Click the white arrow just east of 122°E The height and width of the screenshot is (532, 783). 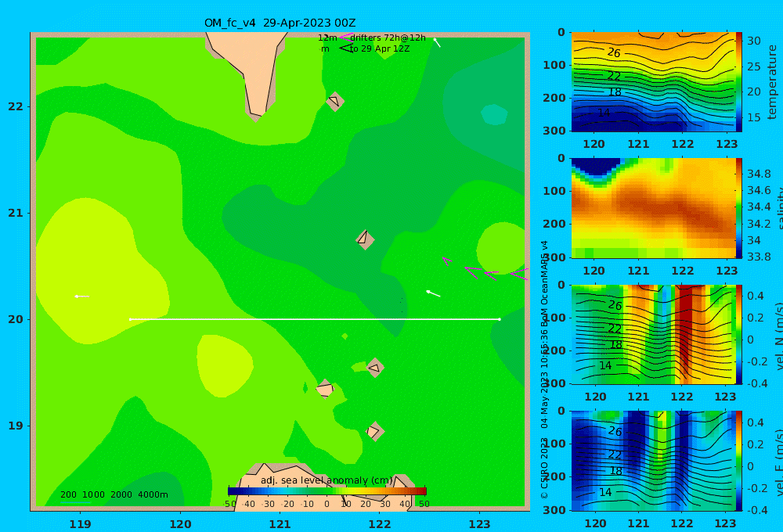click(x=433, y=293)
